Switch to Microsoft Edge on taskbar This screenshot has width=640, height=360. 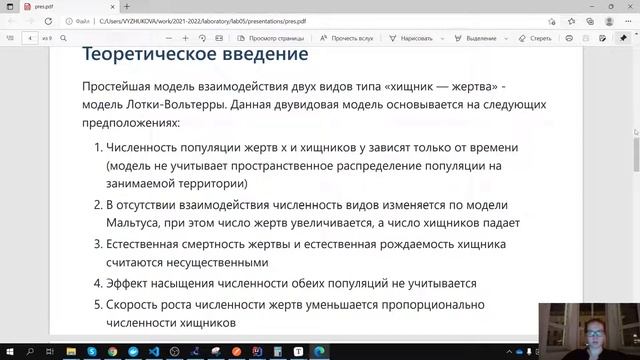[x=319, y=351]
